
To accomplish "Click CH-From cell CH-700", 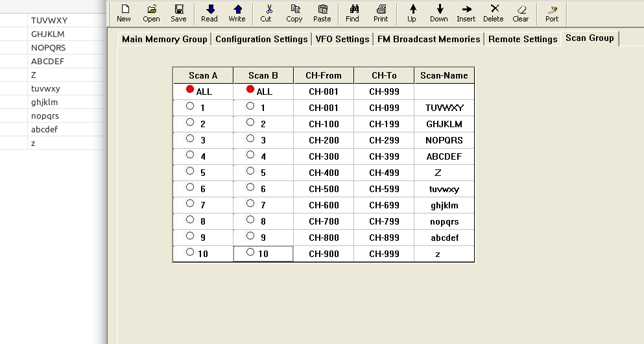I will [x=324, y=221].
